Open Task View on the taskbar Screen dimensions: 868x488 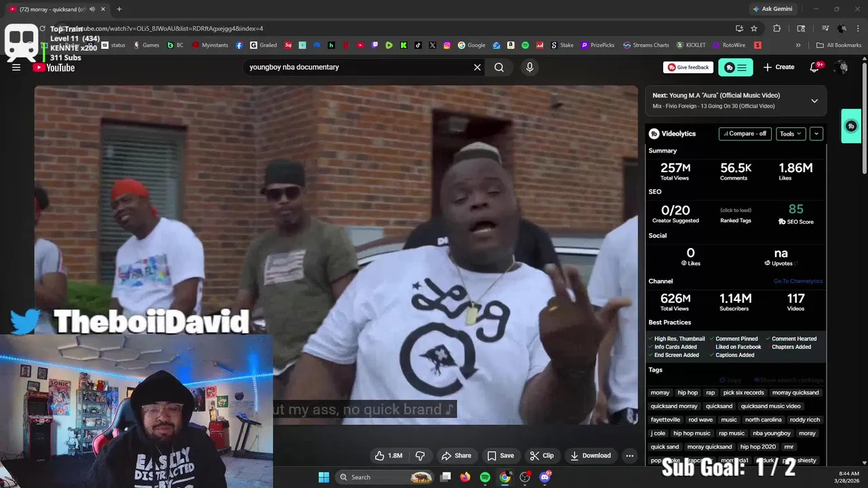point(446,477)
